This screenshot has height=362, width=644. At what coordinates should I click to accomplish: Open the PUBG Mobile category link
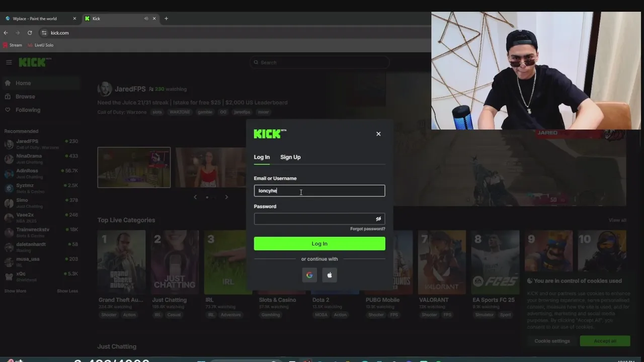point(382,300)
